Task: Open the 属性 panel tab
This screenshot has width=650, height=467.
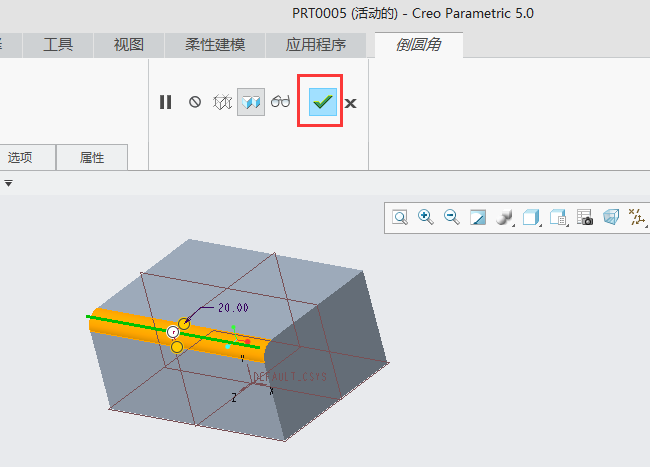Action: click(x=92, y=157)
